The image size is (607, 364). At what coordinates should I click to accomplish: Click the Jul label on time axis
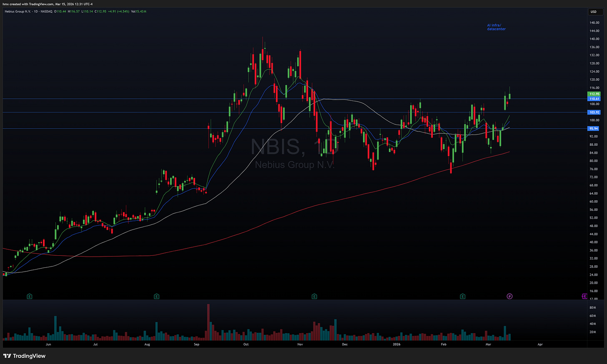(95, 344)
